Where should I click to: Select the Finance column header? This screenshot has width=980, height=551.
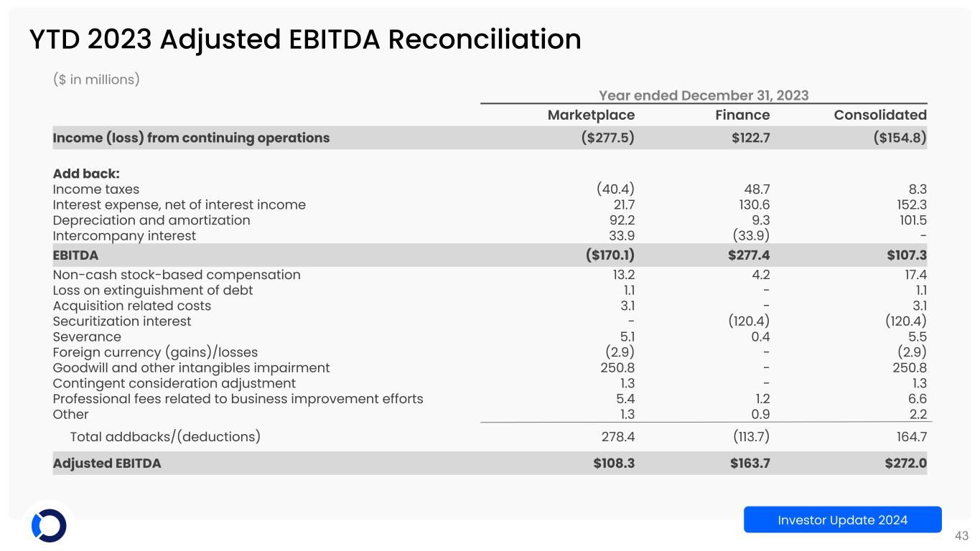click(x=744, y=115)
